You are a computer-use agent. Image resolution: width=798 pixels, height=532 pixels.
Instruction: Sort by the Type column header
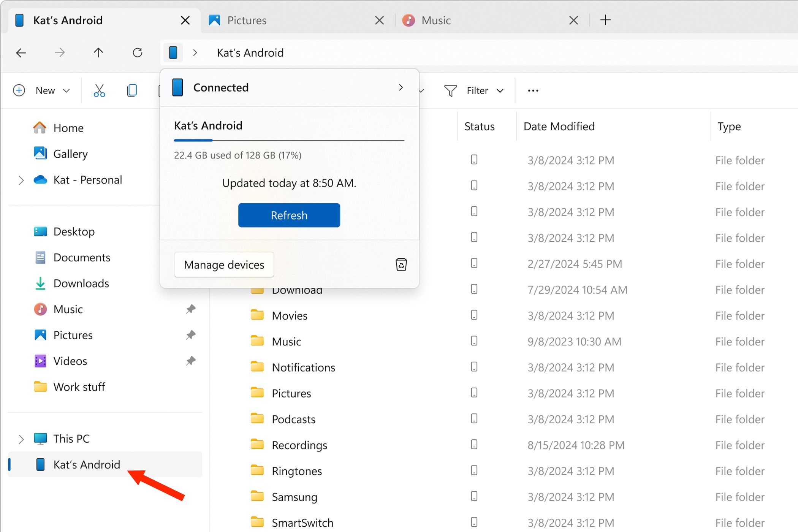coord(729,126)
